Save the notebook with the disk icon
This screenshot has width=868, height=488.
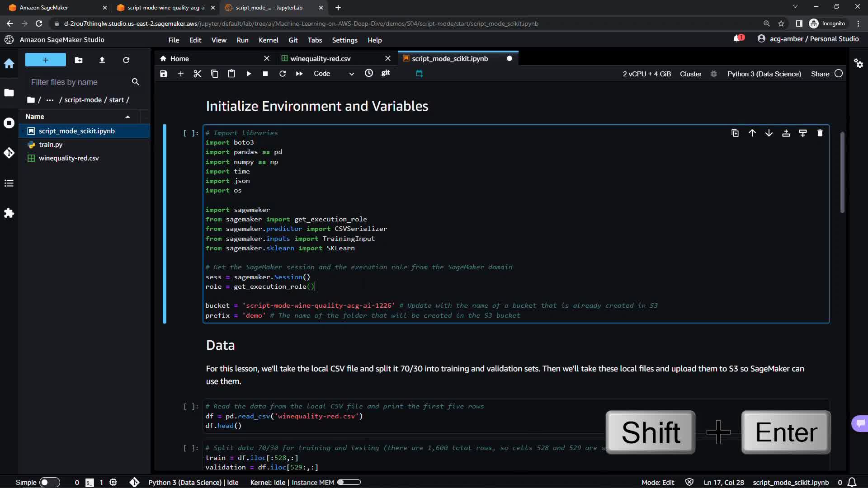pyautogui.click(x=164, y=74)
